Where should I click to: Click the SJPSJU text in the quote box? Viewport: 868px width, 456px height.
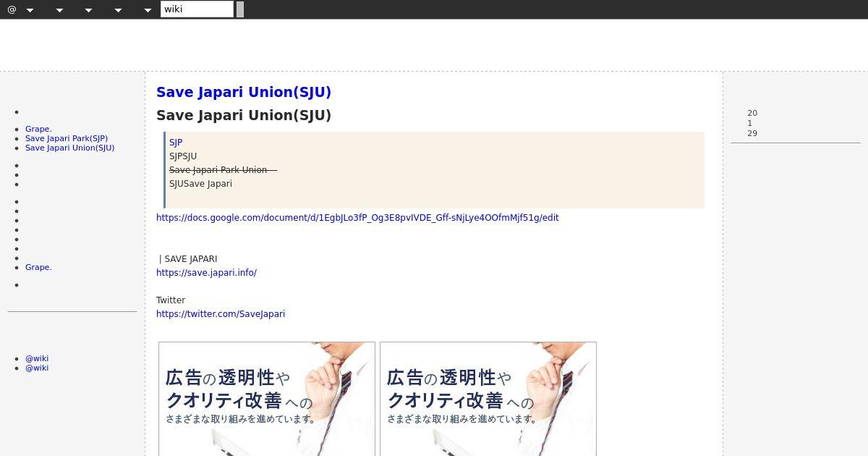[183, 156]
